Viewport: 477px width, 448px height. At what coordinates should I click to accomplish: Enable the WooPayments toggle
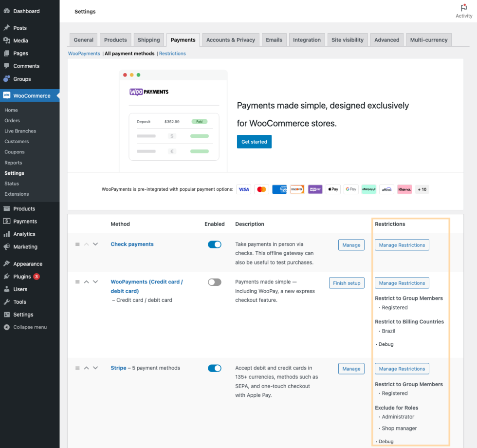pos(215,282)
